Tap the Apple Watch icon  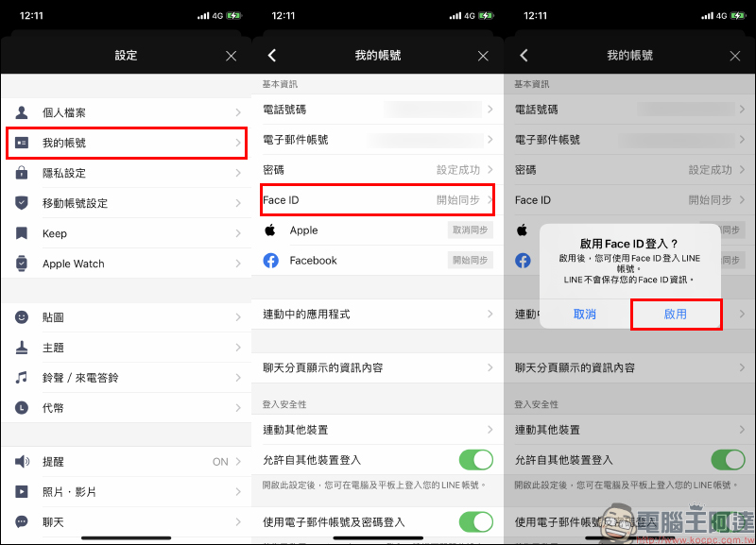[x=21, y=264]
